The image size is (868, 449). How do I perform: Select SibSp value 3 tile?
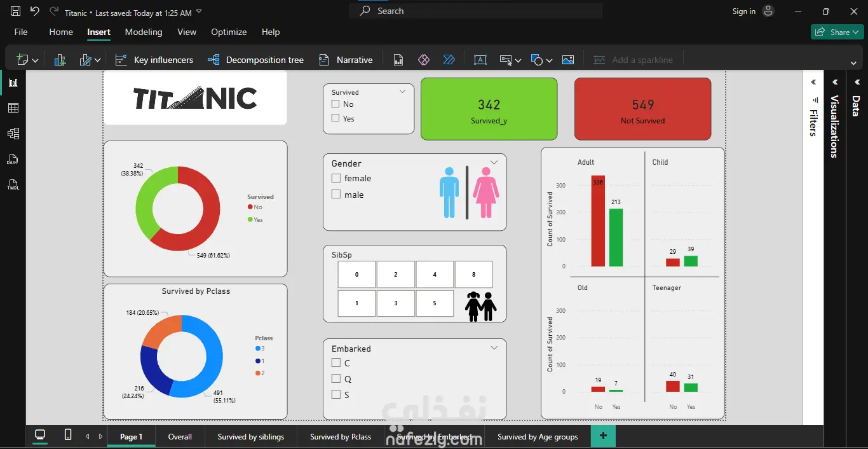click(x=395, y=303)
